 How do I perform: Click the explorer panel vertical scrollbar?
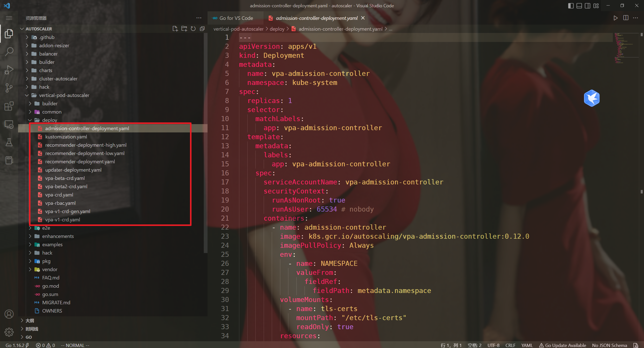coord(206,143)
